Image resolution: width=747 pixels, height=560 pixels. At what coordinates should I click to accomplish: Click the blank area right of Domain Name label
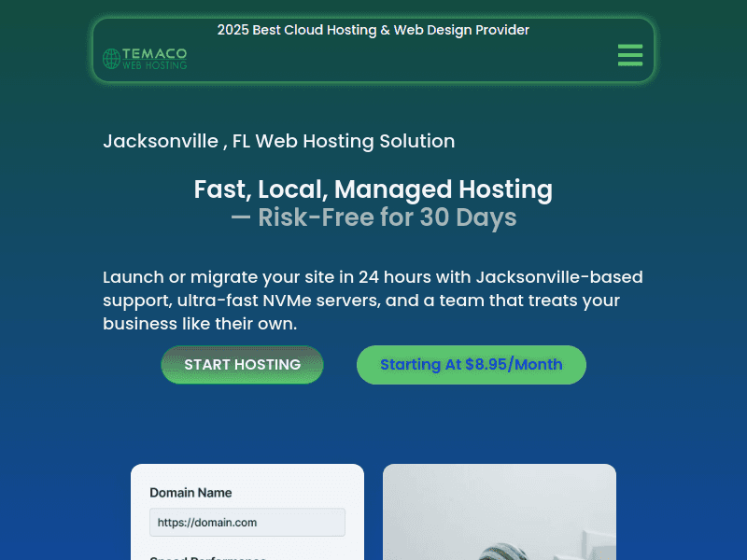(299, 493)
